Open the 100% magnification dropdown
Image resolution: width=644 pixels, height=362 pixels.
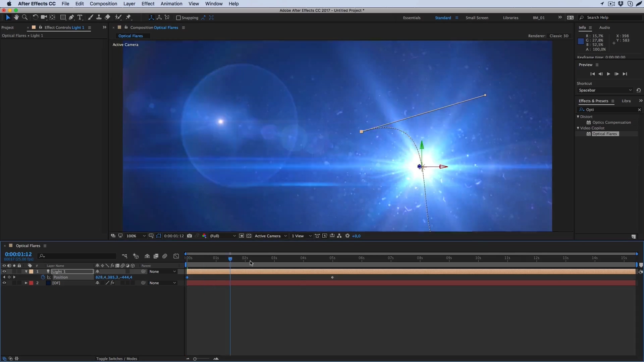(136, 236)
